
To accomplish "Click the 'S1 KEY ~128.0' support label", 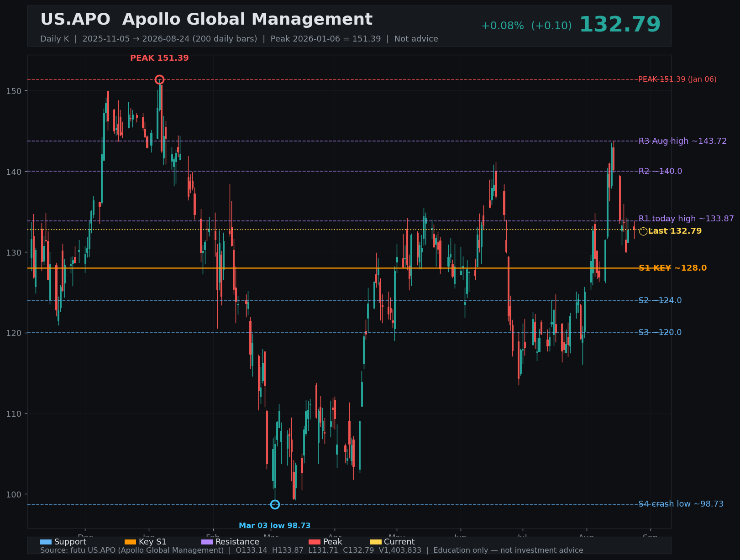I will coord(672,268).
